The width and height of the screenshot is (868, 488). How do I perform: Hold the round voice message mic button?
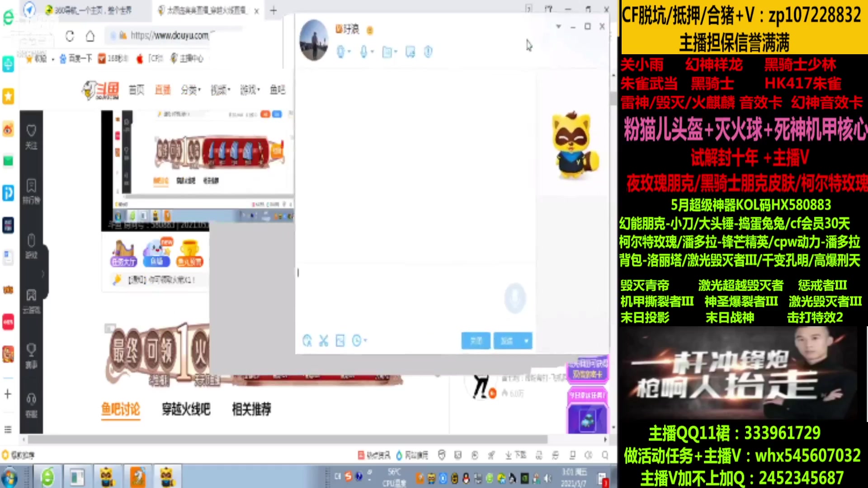pos(515,298)
